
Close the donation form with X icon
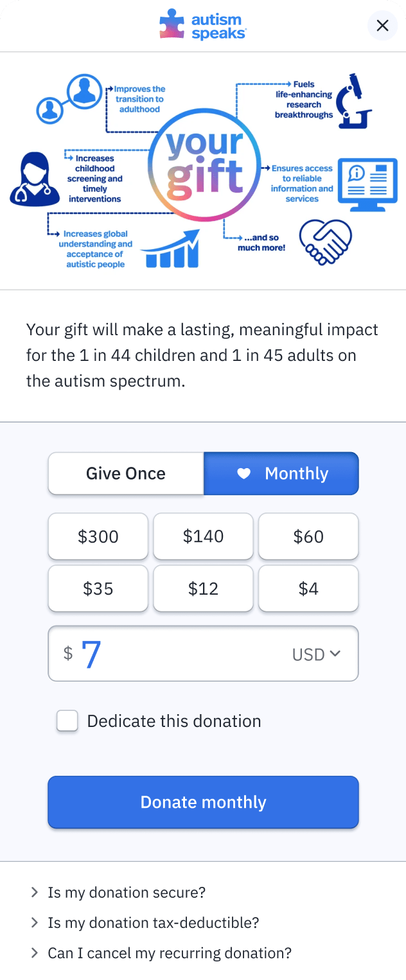tap(382, 26)
